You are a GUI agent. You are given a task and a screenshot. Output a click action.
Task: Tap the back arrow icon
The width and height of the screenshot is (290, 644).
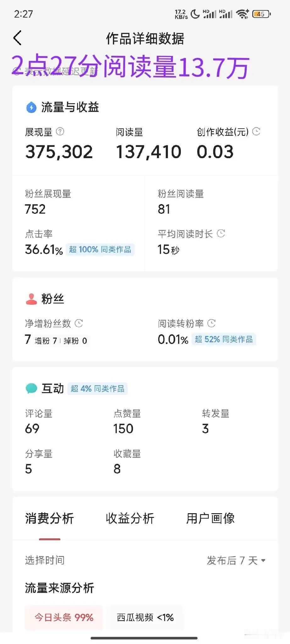[18, 38]
